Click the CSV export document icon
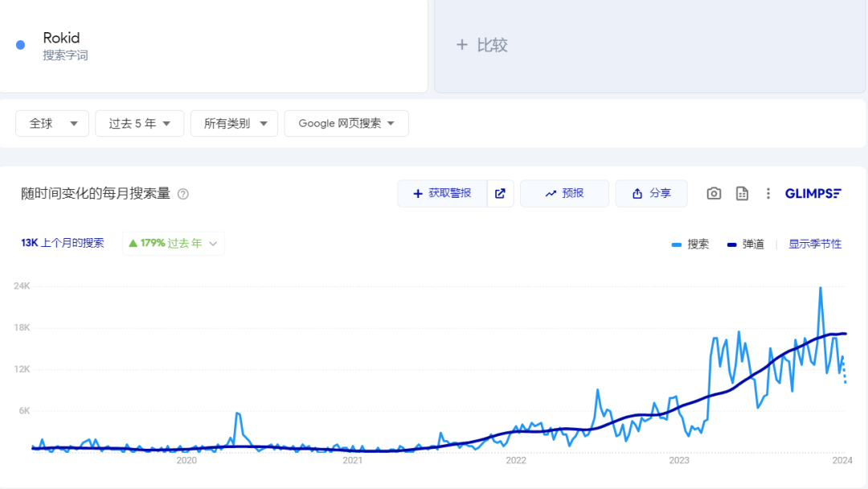This screenshot has width=868, height=489. (742, 193)
